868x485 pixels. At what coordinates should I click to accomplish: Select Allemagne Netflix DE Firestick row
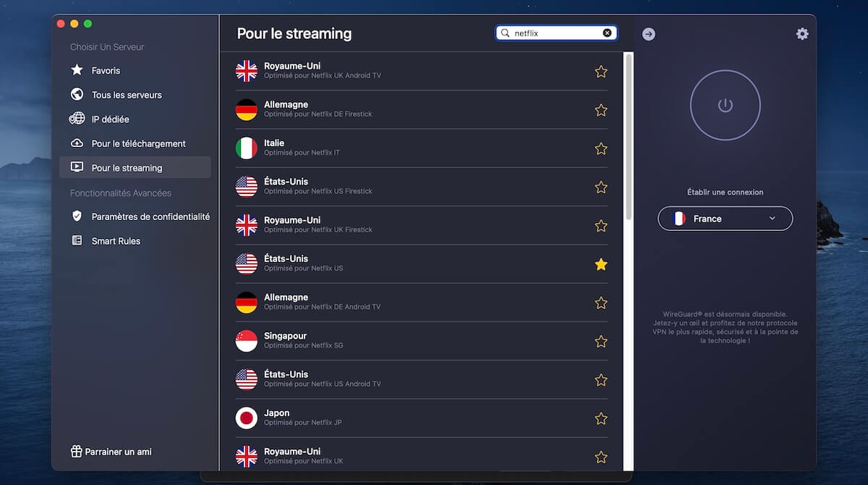click(x=422, y=109)
